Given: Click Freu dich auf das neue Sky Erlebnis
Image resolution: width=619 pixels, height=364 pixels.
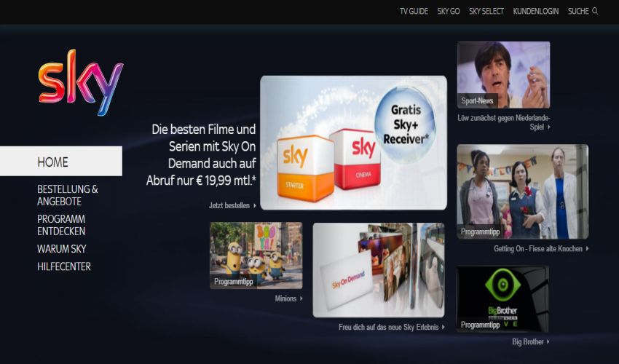Looking at the screenshot, I should click(x=388, y=328).
